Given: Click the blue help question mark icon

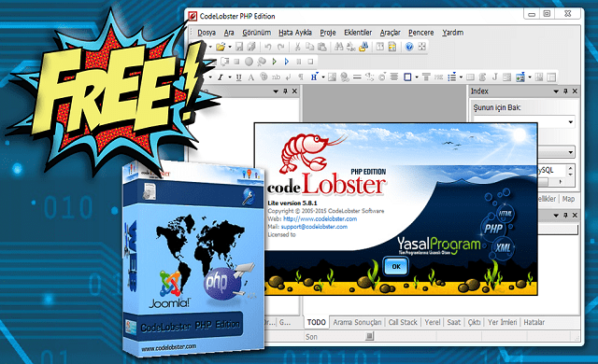Looking at the screenshot, I should click(409, 47).
